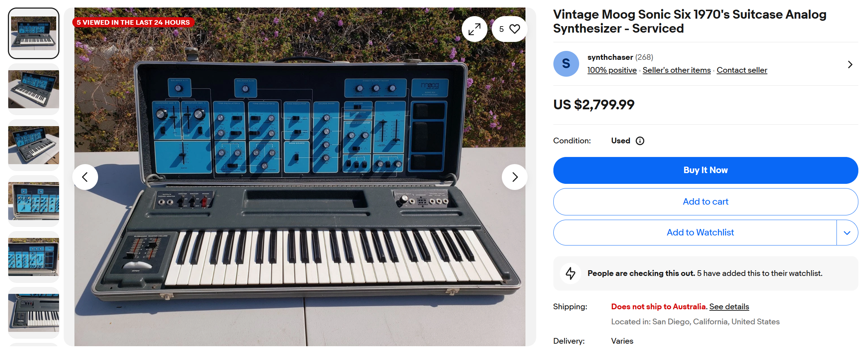See details for shipping restrictions
The height and width of the screenshot is (353, 868).
(729, 307)
